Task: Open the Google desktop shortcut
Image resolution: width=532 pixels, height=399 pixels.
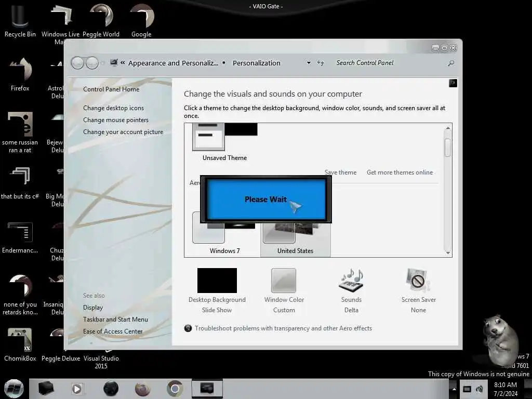Action: click(141, 21)
